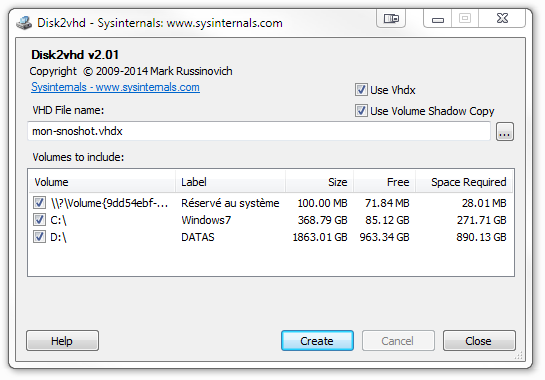Screen dimensions: 545x380
Task: Click the 963.34 GB free value
Action: click(384, 237)
